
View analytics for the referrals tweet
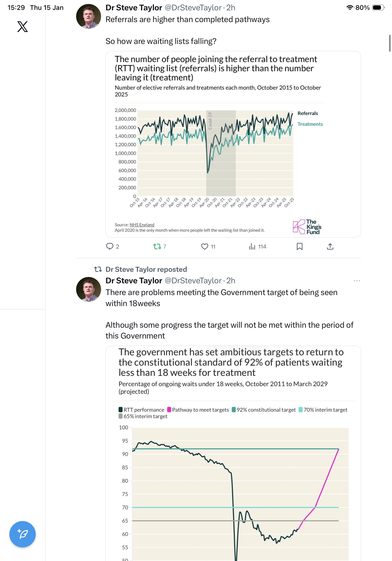[252, 246]
